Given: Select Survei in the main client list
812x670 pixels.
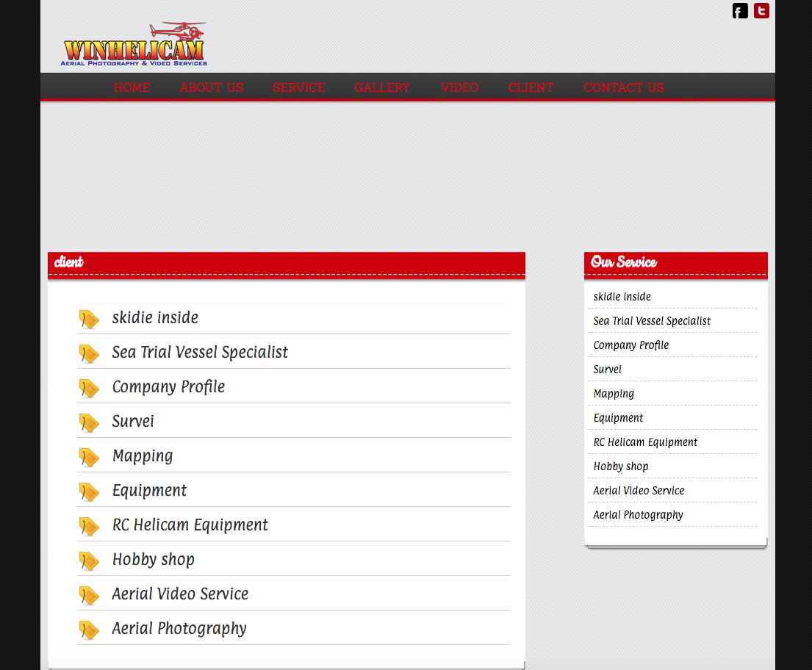Looking at the screenshot, I should click(x=133, y=422).
